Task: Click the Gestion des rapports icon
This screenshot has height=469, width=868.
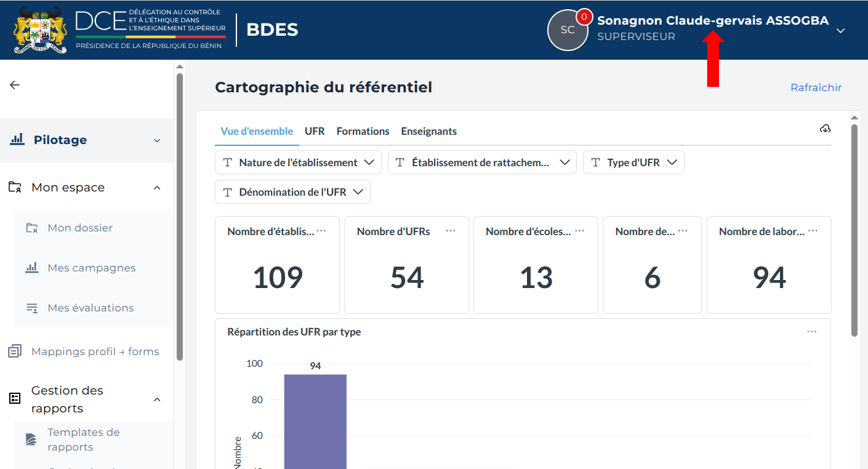Action: click(15, 399)
